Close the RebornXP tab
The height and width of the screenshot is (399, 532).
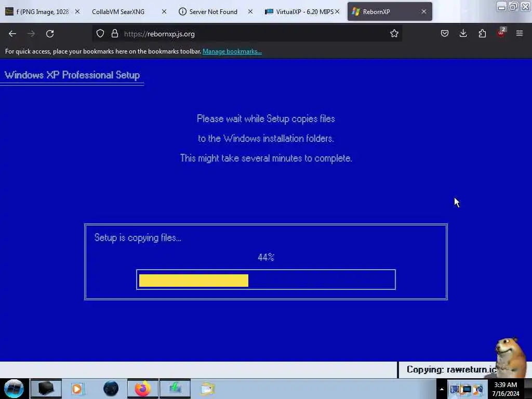tap(424, 11)
